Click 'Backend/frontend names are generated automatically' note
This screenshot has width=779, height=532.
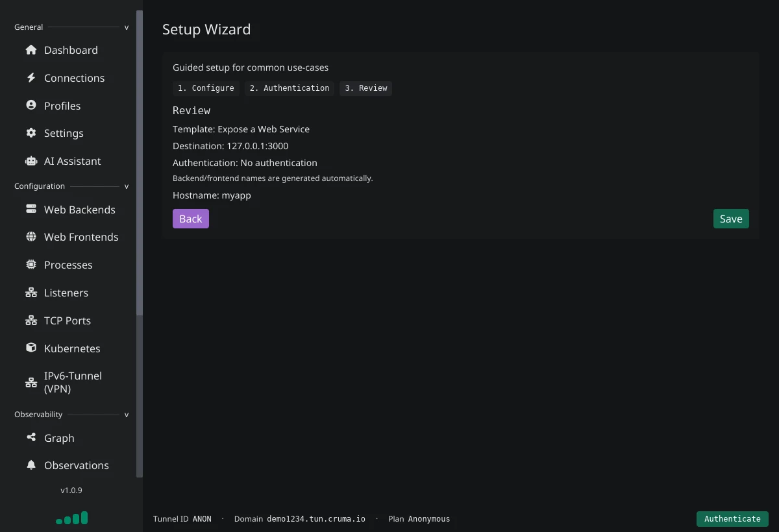coord(273,178)
